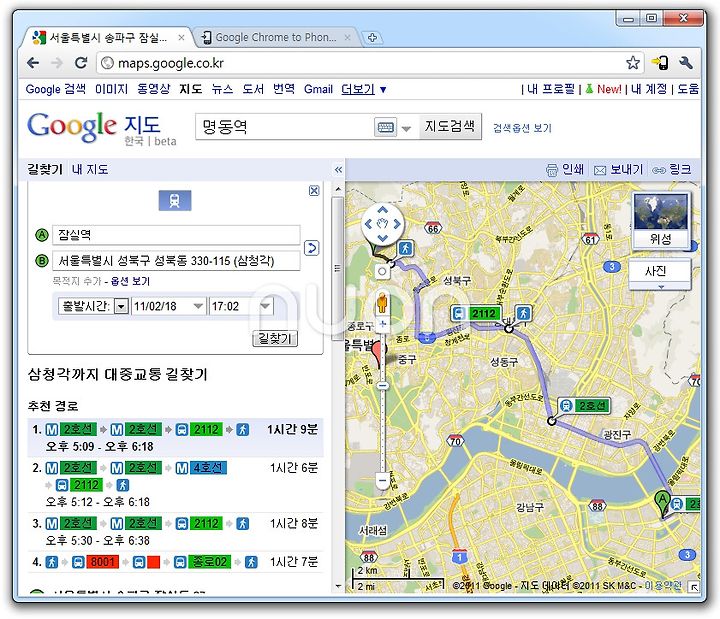Image resolution: width=720 pixels, height=619 pixels.
Task: Open 이용약관 link on map footer
Action: (663, 585)
